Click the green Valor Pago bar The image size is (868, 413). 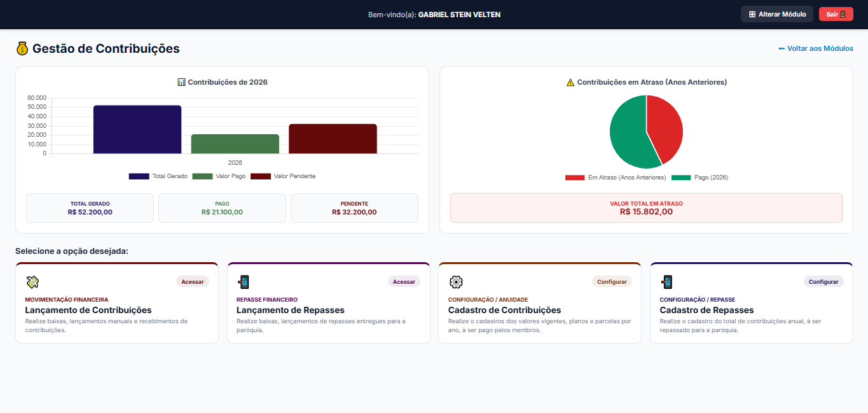(x=235, y=144)
